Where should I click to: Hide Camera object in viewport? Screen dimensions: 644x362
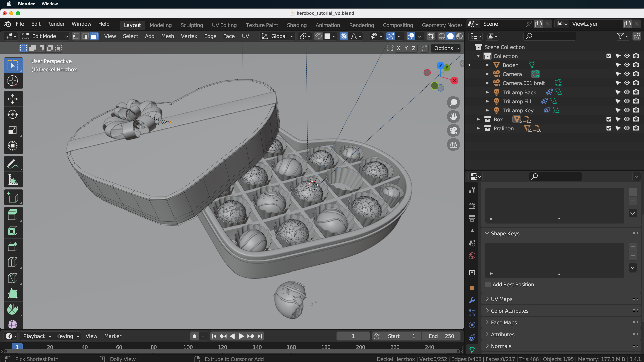pyautogui.click(x=627, y=74)
